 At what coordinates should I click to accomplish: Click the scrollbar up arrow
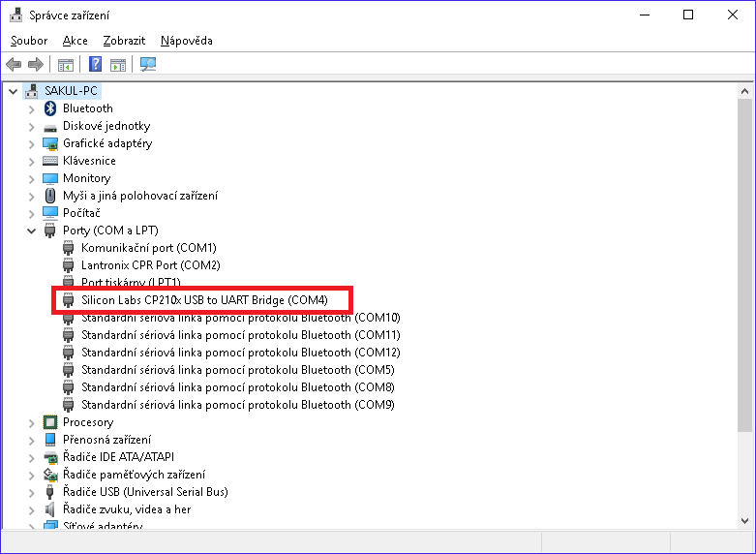[x=745, y=91]
